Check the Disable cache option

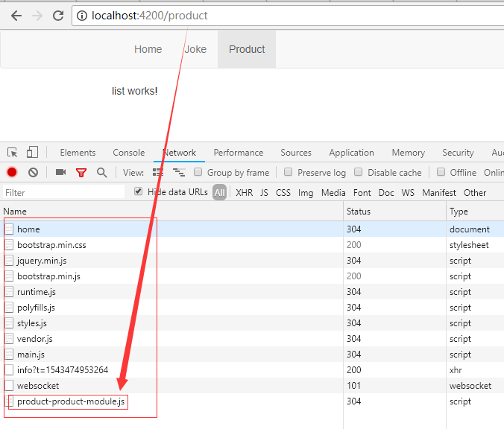pyautogui.click(x=359, y=172)
